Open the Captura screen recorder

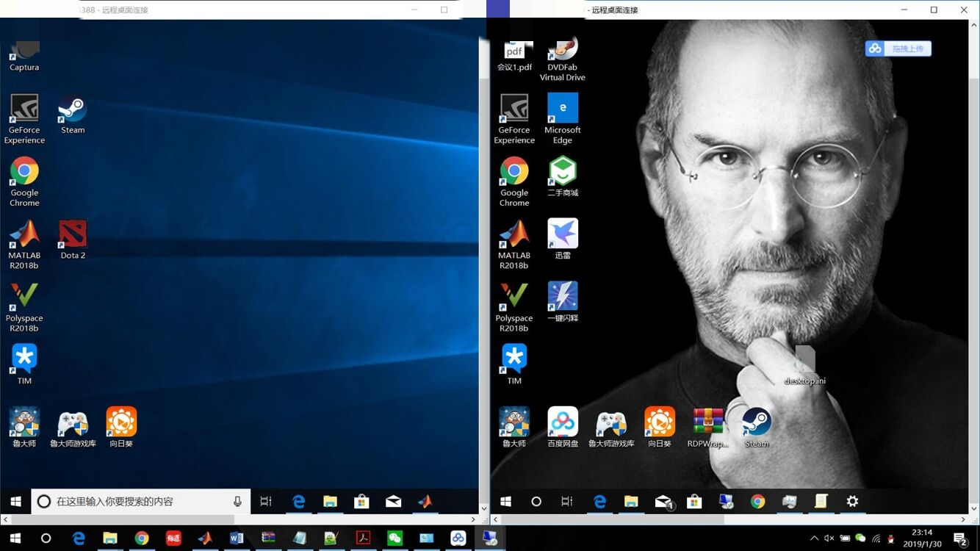coord(24,51)
